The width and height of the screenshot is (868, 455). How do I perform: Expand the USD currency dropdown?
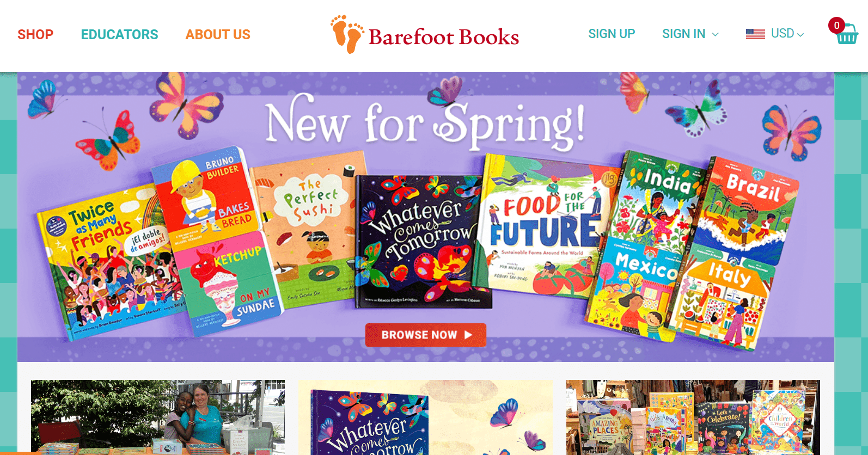[x=787, y=34]
